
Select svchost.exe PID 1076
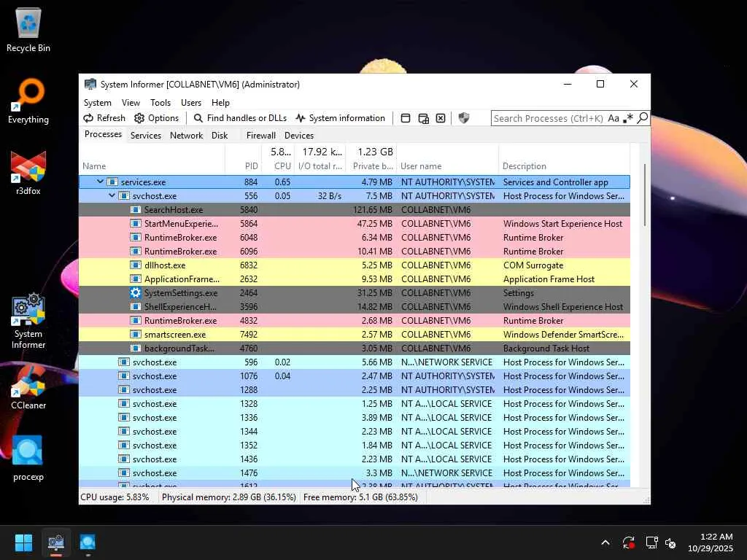point(355,376)
